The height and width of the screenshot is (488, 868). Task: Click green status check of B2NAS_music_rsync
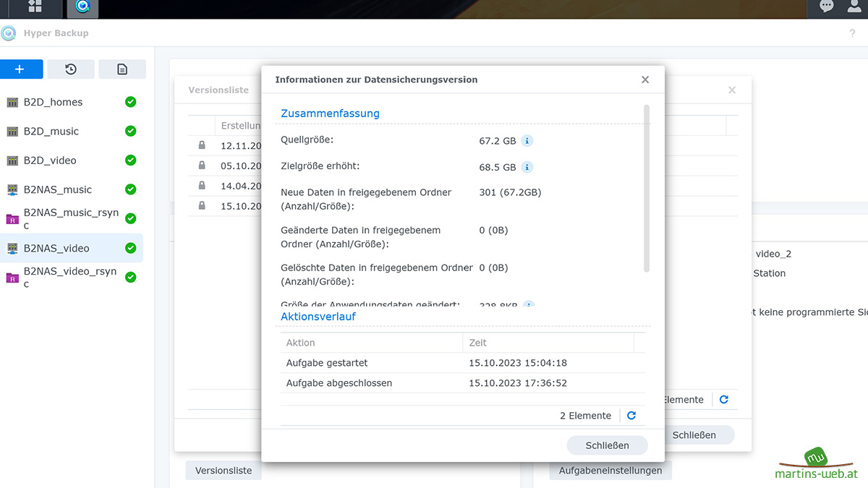(x=130, y=218)
